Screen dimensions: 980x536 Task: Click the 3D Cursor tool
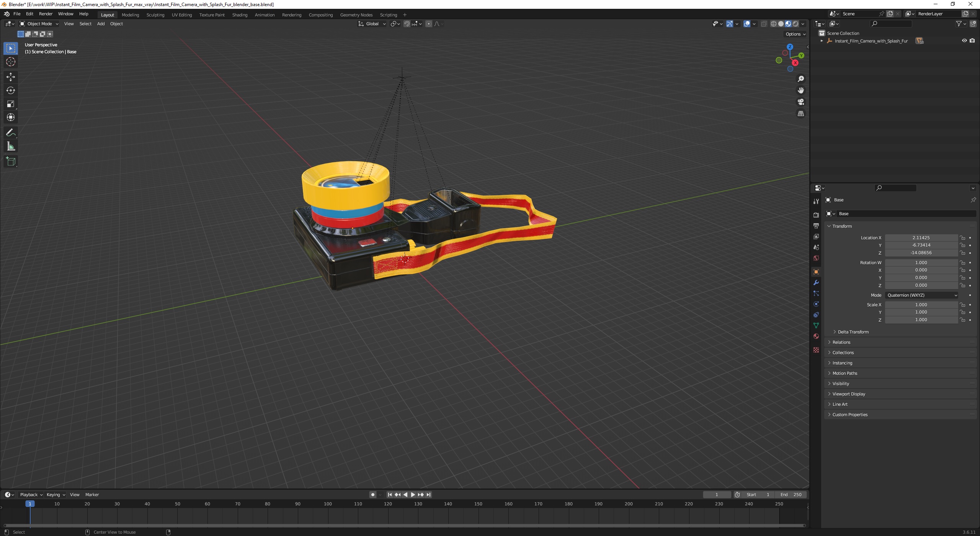11,62
